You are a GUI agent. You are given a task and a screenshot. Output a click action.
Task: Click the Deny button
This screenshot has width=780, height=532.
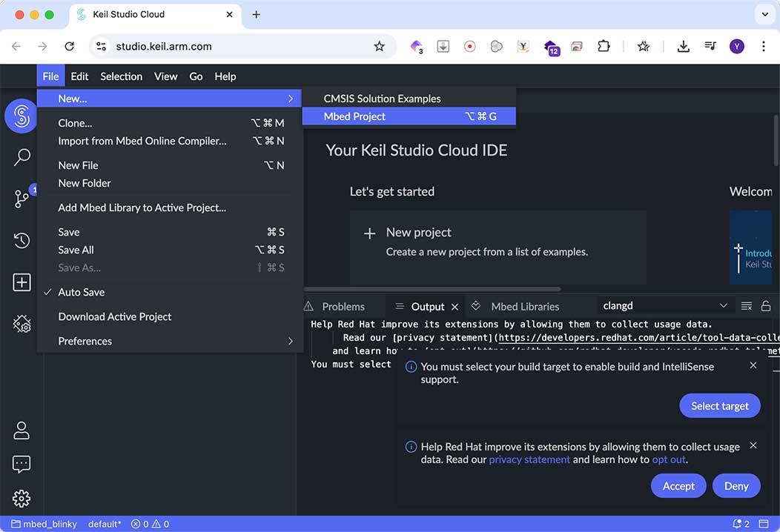click(x=736, y=486)
